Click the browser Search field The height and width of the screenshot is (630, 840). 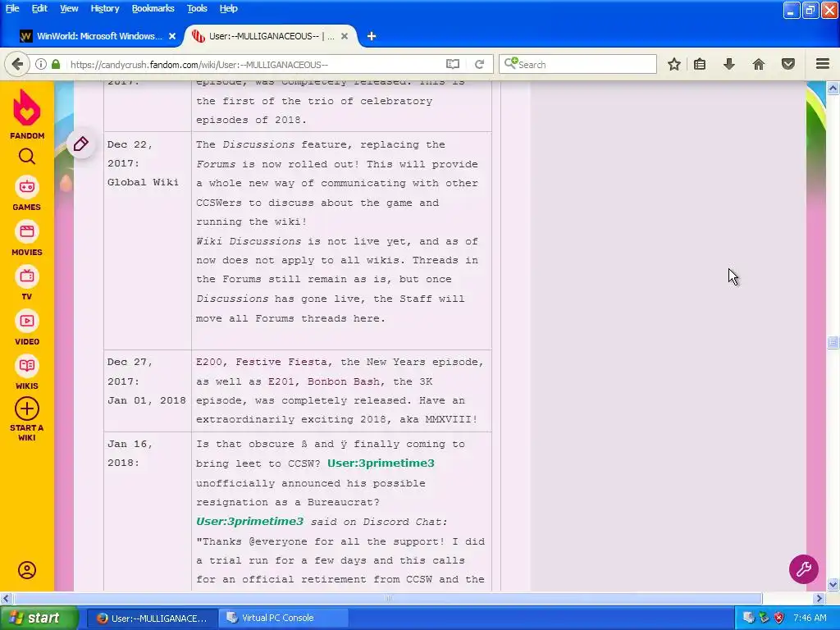click(x=577, y=64)
